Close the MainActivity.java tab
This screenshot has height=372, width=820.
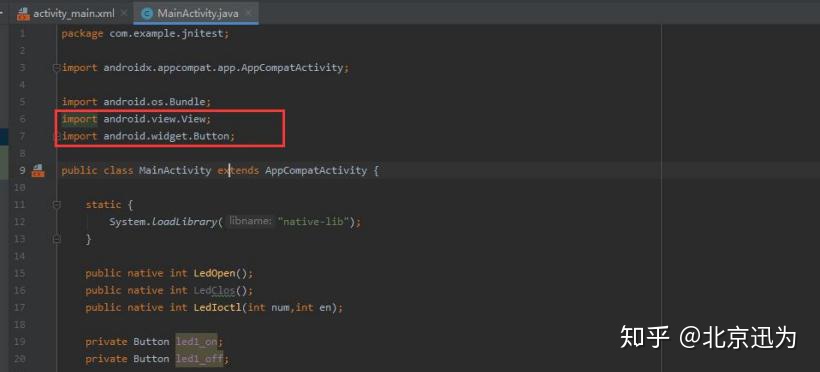coord(248,13)
